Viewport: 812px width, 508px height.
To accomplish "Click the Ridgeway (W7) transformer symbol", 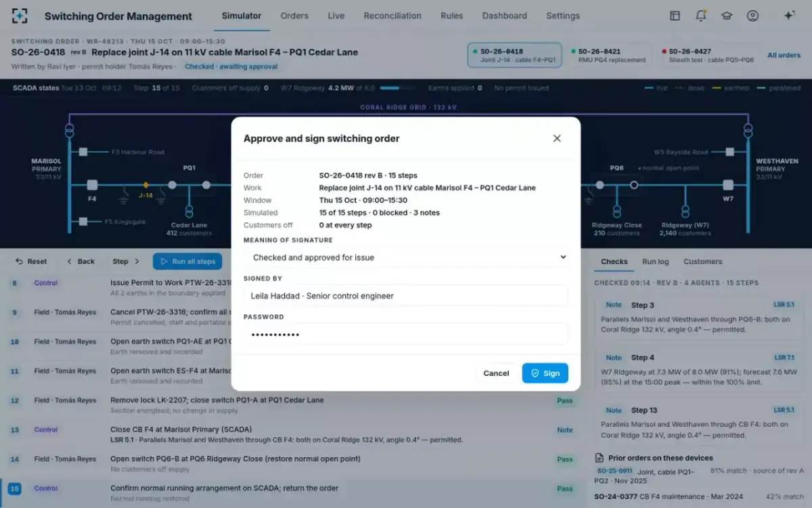I will coord(685,211).
